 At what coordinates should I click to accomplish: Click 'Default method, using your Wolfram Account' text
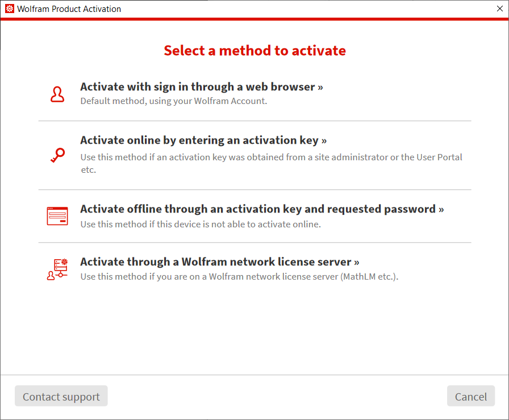coord(174,101)
